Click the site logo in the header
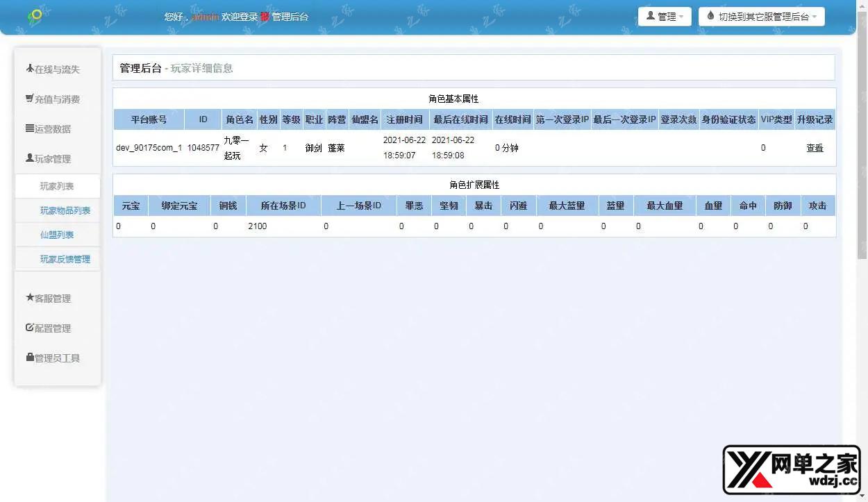 [x=34, y=16]
